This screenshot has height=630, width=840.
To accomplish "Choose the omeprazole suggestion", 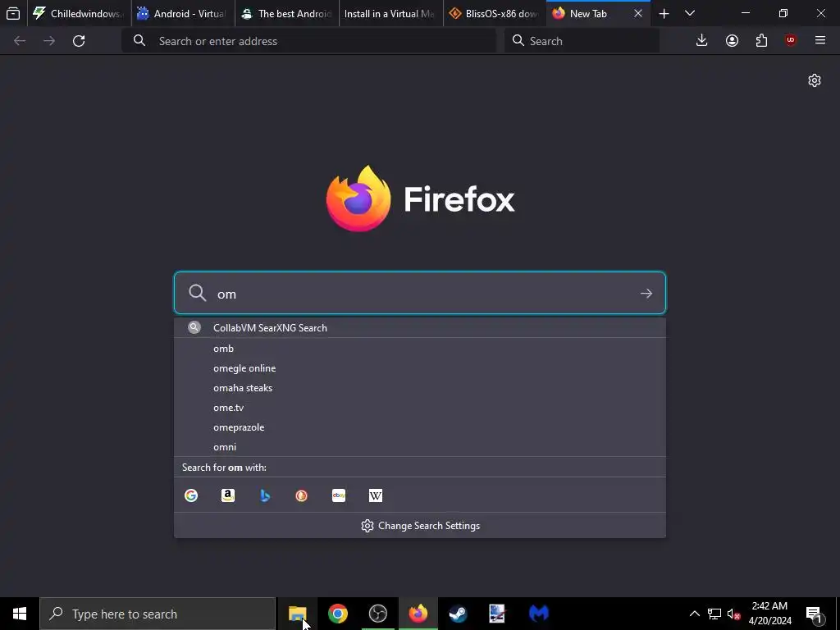I will tap(419, 427).
